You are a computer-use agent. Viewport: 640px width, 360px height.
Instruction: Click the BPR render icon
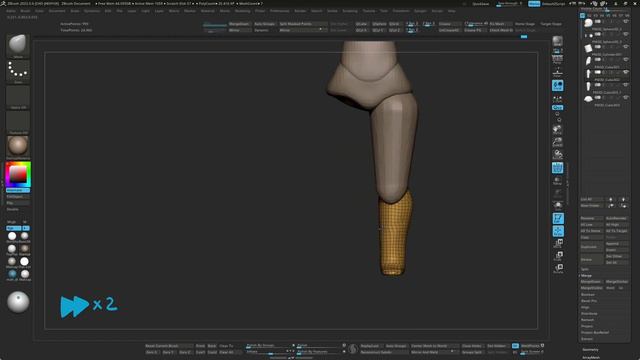point(558,42)
